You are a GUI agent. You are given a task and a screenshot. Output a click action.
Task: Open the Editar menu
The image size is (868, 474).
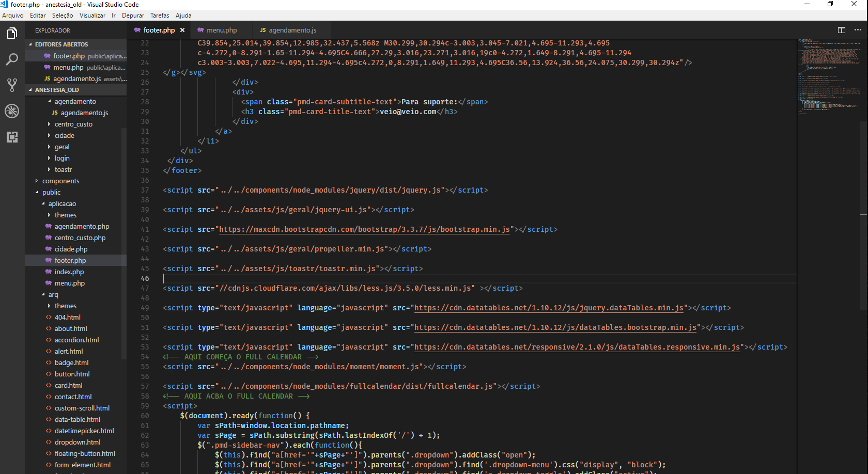[x=38, y=15]
